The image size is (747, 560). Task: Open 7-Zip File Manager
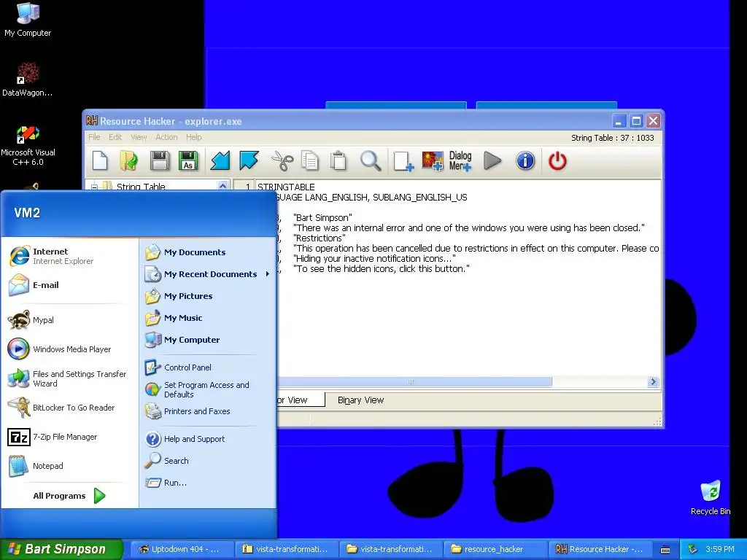[69, 437]
